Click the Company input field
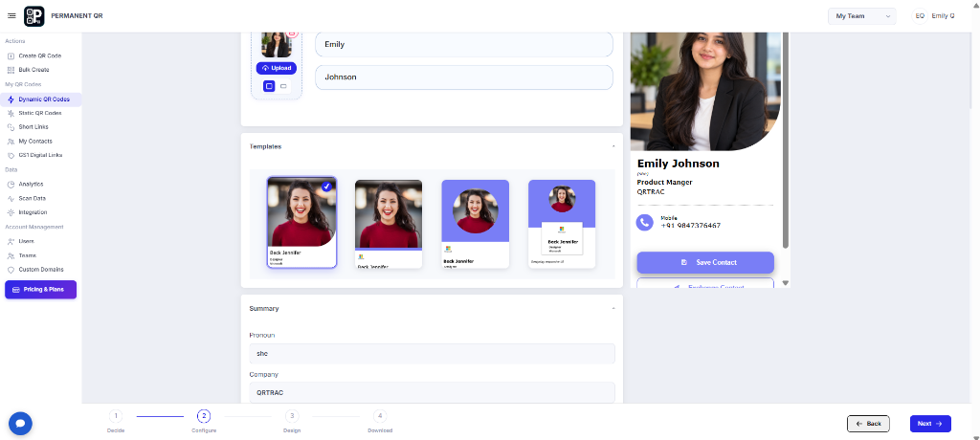Image resolution: width=980 pixels, height=440 pixels. [432, 392]
